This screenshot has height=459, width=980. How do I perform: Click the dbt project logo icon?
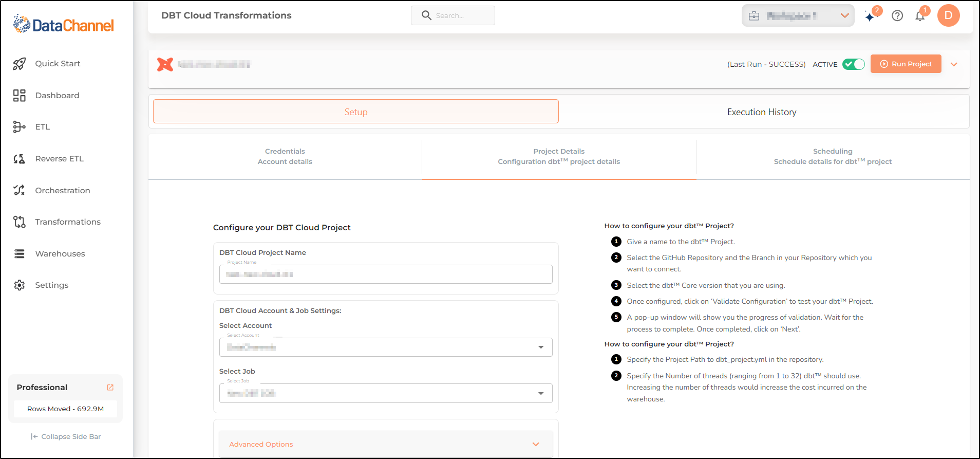coord(165,64)
